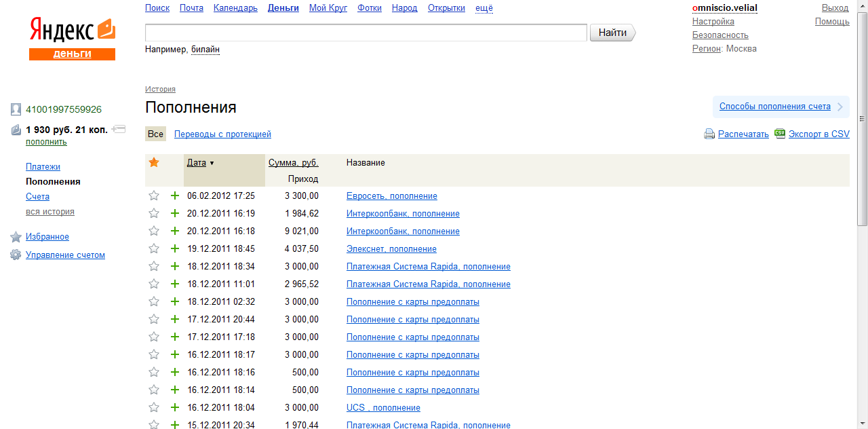The width and height of the screenshot is (868, 429).
Task: Click the wallet icon next to balance
Action: click(x=16, y=130)
